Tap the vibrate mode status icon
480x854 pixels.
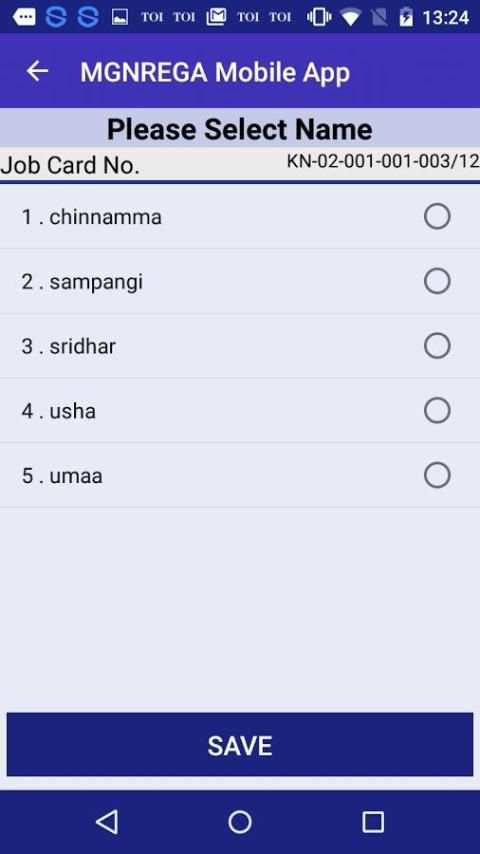click(319, 17)
